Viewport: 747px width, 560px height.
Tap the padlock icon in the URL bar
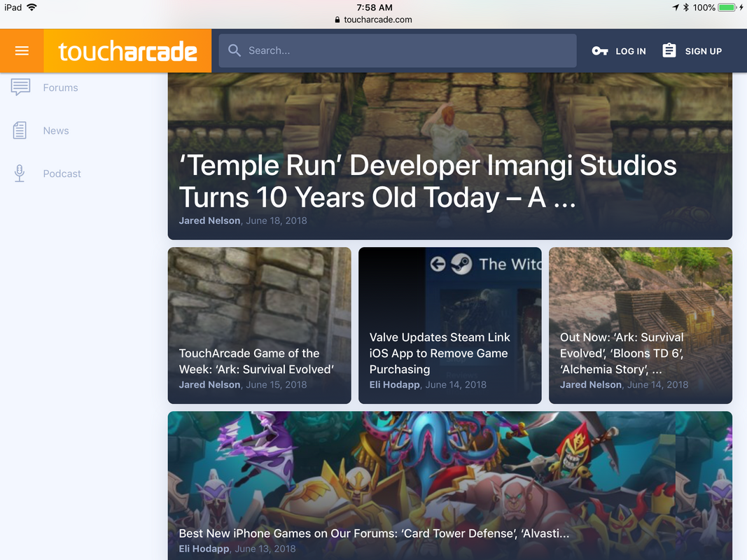[337, 20]
